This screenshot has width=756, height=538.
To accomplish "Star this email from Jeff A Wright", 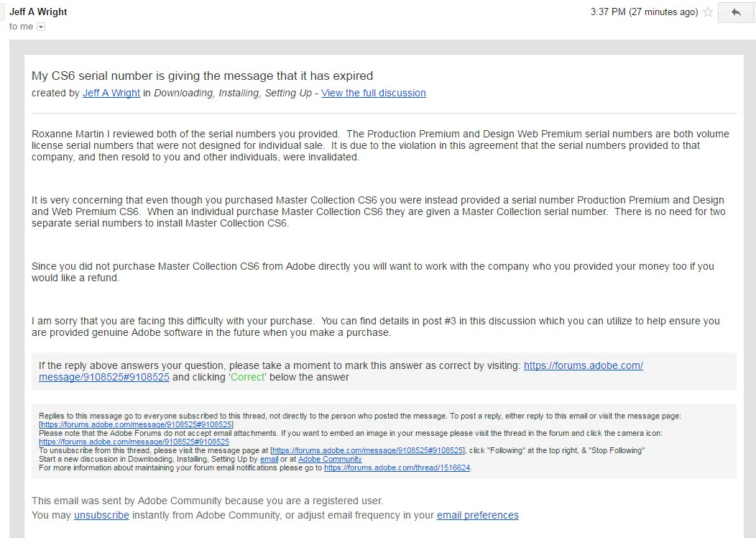I will [x=707, y=12].
